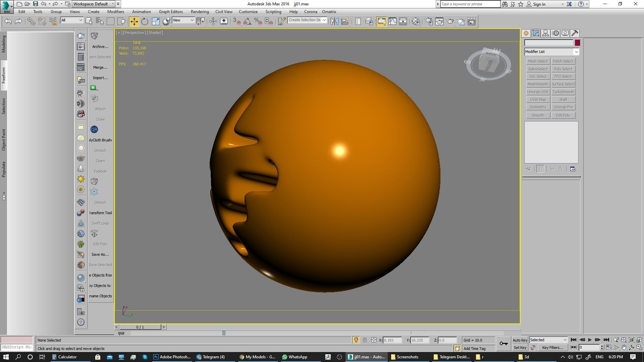Open Select by Name list
The width and height of the screenshot is (644, 362).
(100, 21)
